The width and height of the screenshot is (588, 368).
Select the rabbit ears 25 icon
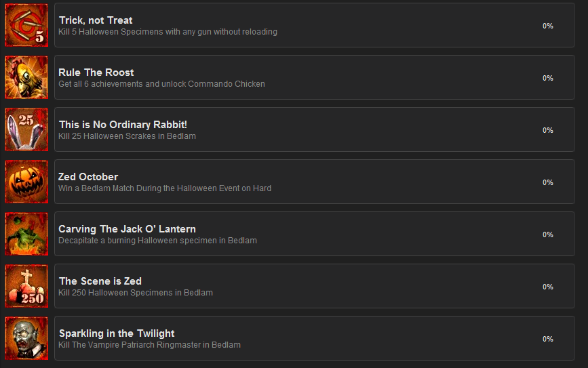[26, 129]
